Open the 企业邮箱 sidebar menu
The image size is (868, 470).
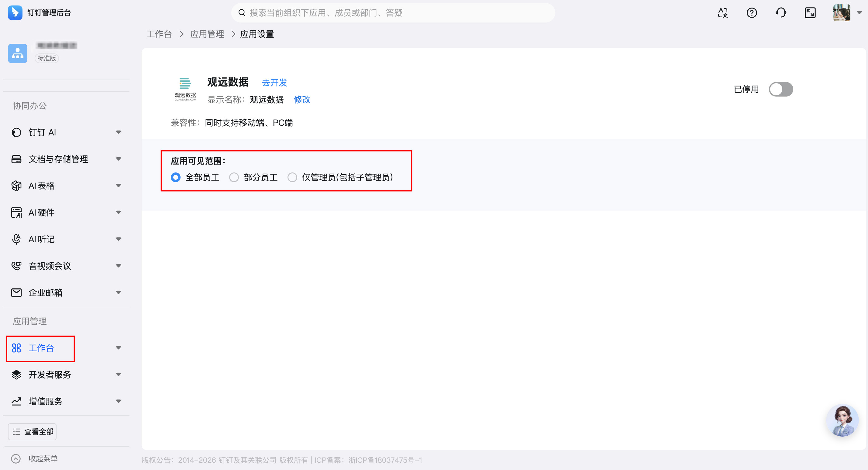pos(46,293)
